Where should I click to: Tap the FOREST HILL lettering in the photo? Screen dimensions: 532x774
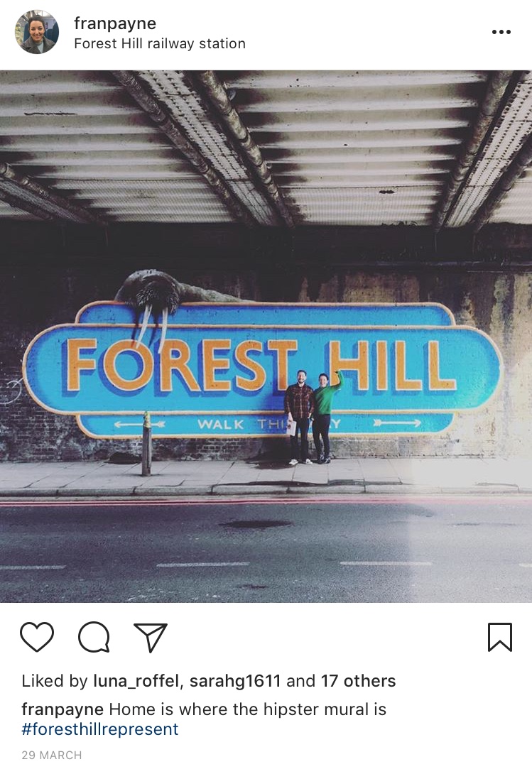tap(261, 366)
